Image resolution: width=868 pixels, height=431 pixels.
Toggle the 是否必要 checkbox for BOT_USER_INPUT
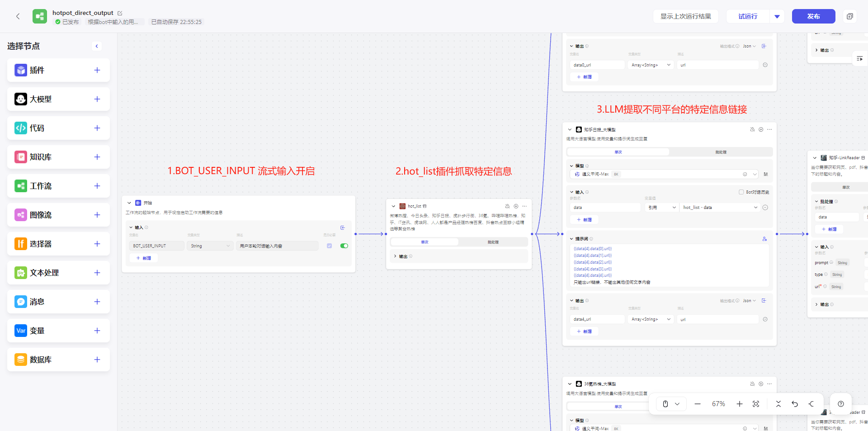point(329,246)
